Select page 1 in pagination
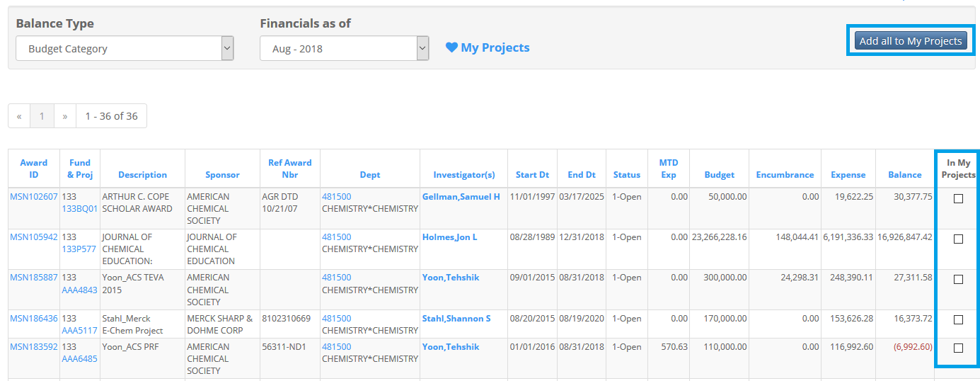 (x=42, y=116)
